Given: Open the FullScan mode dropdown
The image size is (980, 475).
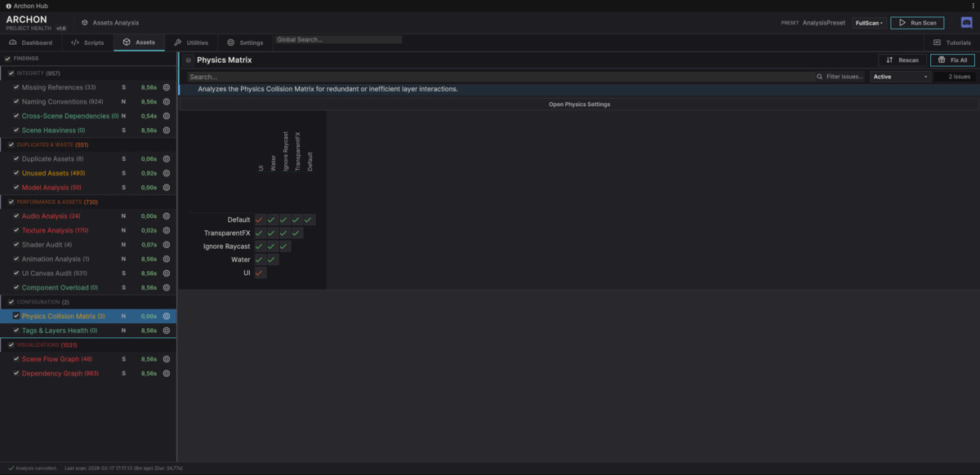Looking at the screenshot, I should point(869,23).
